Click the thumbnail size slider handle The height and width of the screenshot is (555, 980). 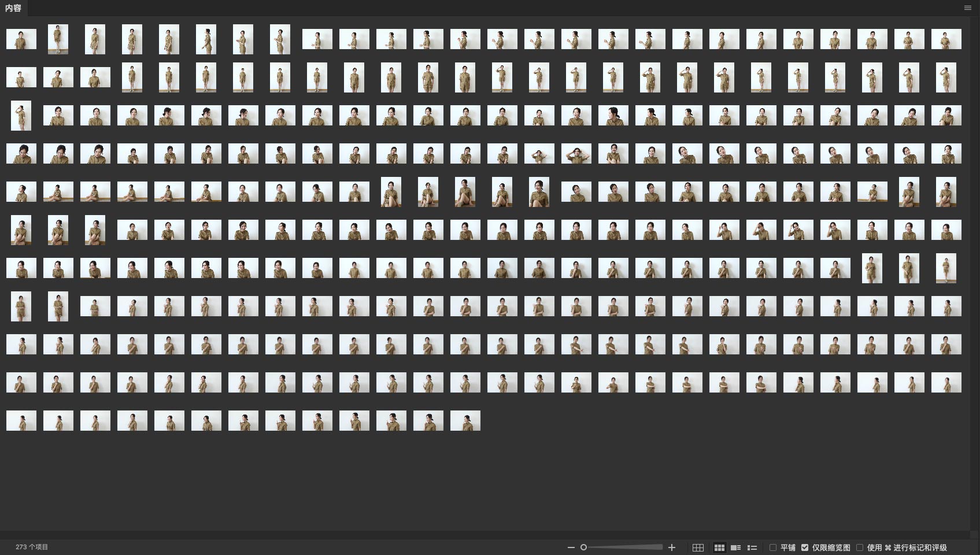pyautogui.click(x=583, y=547)
